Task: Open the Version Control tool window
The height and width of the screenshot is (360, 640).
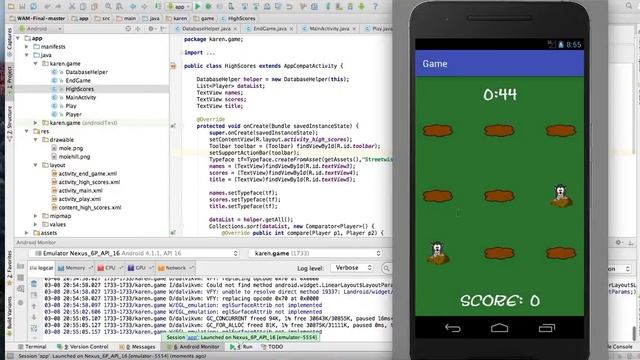Action: 83,347
